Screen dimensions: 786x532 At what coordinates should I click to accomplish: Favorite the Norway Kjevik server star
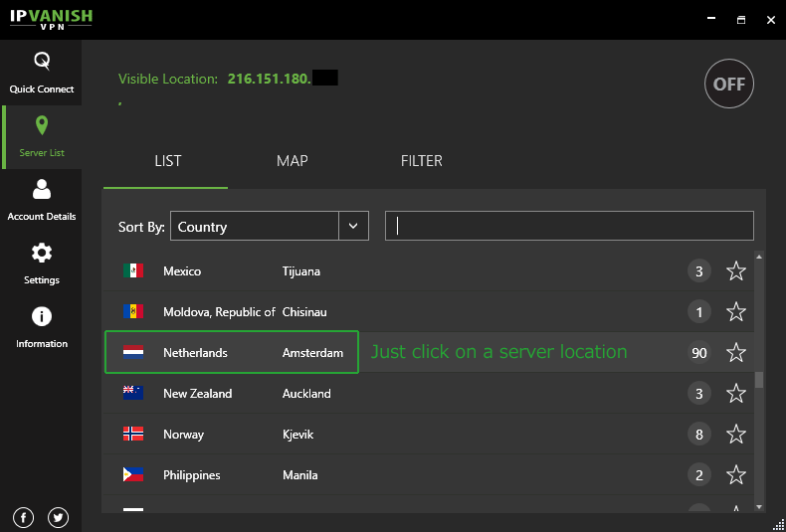click(736, 435)
